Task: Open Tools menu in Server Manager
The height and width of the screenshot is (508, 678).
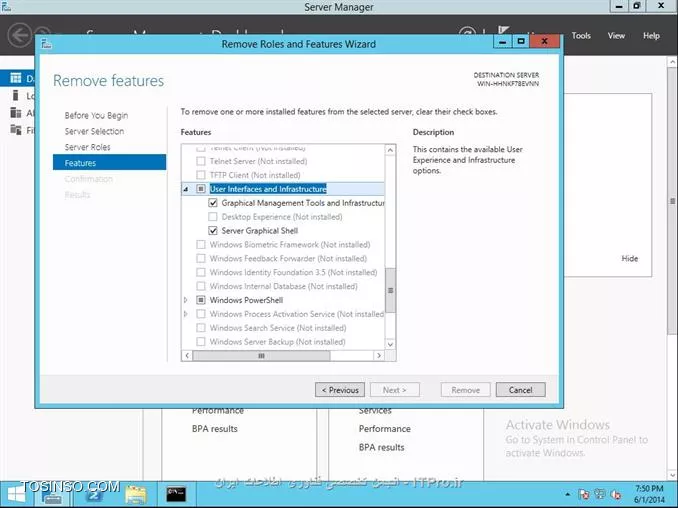Action: pyautogui.click(x=581, y=35)
